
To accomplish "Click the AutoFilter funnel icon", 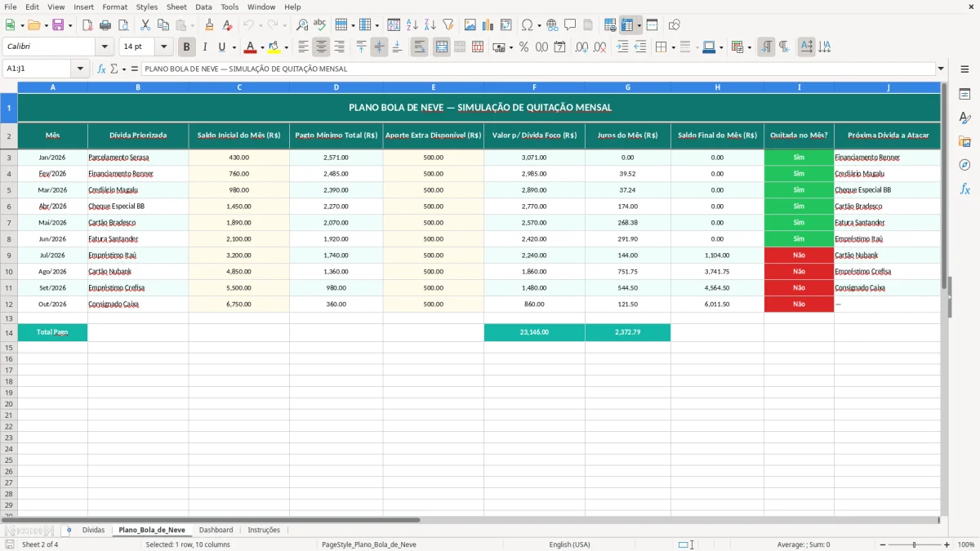I will pyautogui.click(x=448, y=25).
